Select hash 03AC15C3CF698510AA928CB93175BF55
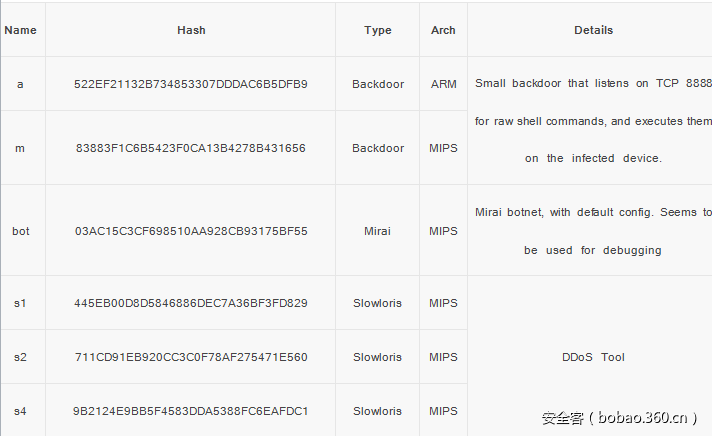Viewport: 712px width, 436px height. pyautogui.click(x=191, y=231)
